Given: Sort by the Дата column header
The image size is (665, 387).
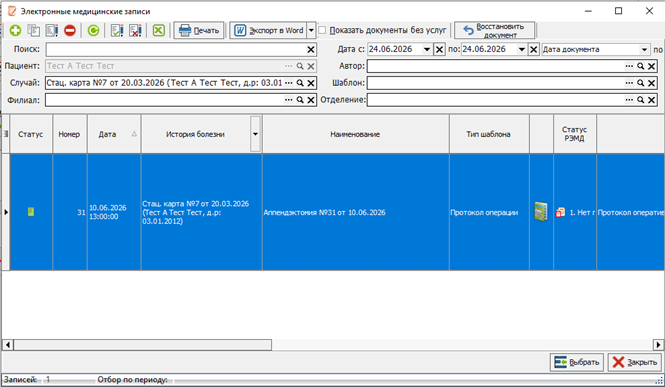Looking at the screenshot, I should pyautogui.click(x=114, y=134).
